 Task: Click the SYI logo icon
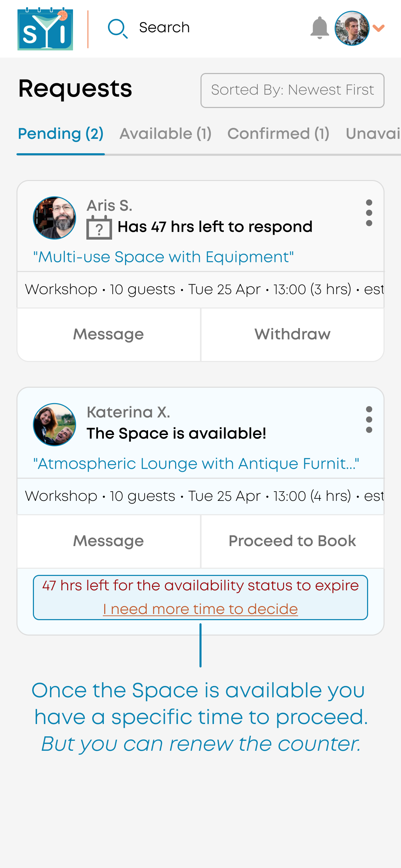(45, 29)
